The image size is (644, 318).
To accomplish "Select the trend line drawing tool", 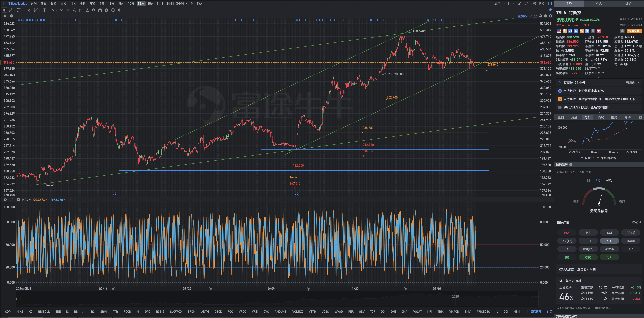I will click(11, 10).
